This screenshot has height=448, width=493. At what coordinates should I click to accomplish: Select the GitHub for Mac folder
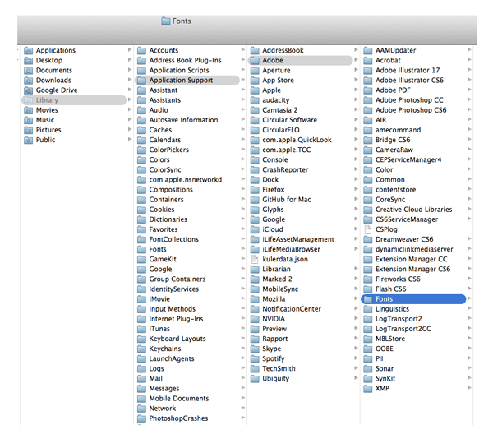point(287,200)
